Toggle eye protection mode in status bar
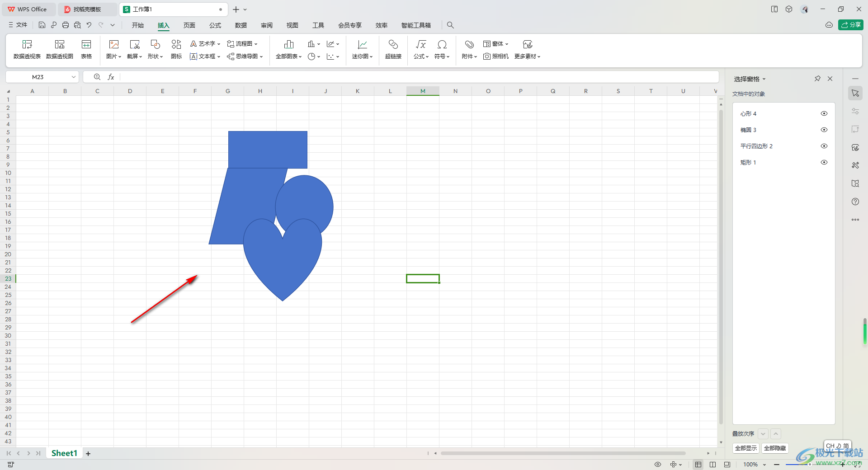The height and width of the screenshot is (470, 868). pos(658,465)
